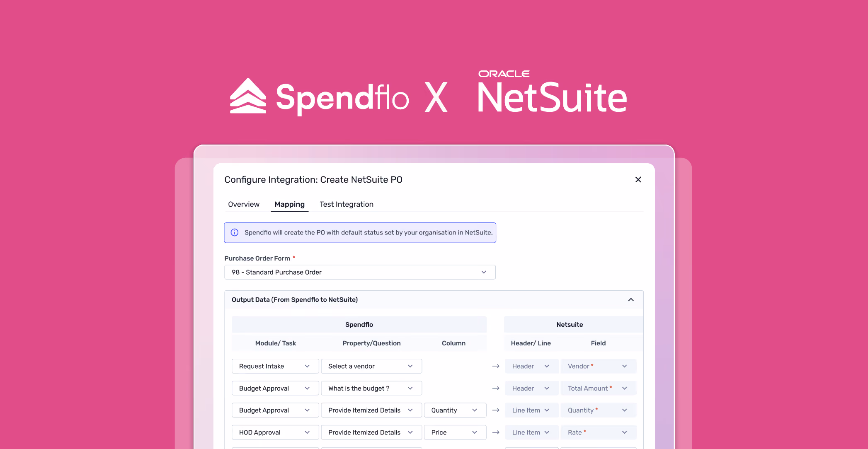868x449 pixels.
Task: Open the Test Integration tab
Action: pos(347,204)
